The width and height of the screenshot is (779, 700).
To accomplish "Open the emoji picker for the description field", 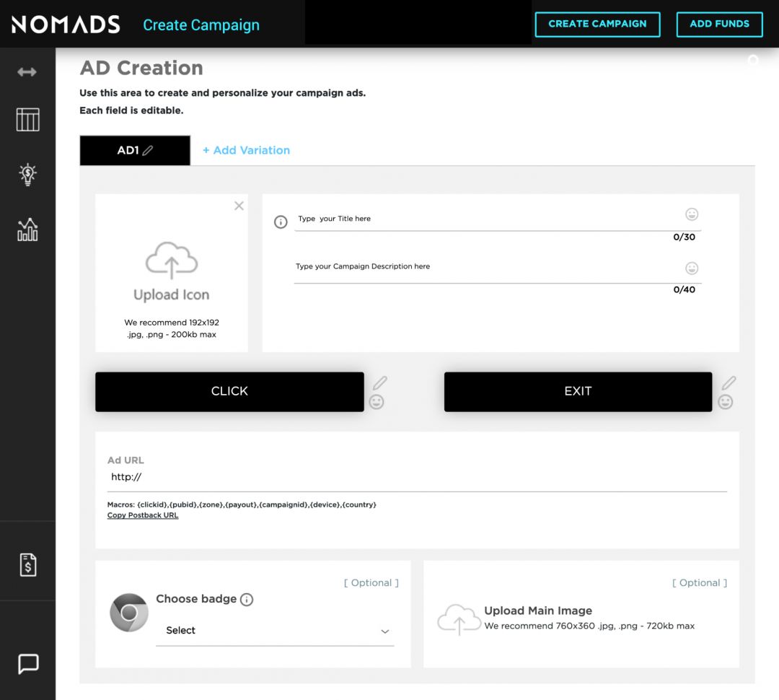I will 692,268.
